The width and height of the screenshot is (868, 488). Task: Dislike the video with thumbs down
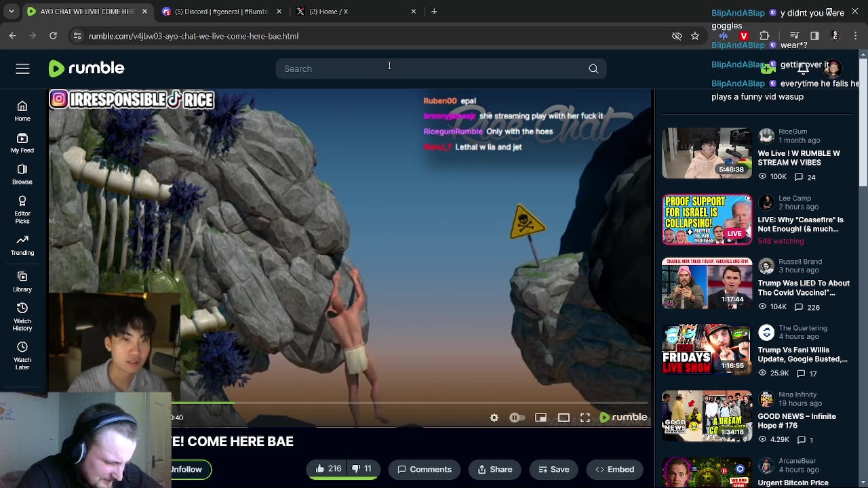(362, 469)
